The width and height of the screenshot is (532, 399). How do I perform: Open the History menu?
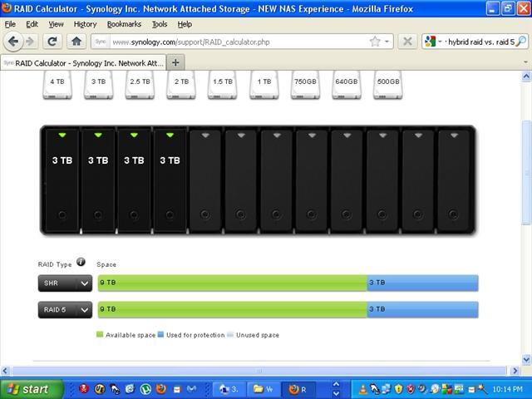85,24
